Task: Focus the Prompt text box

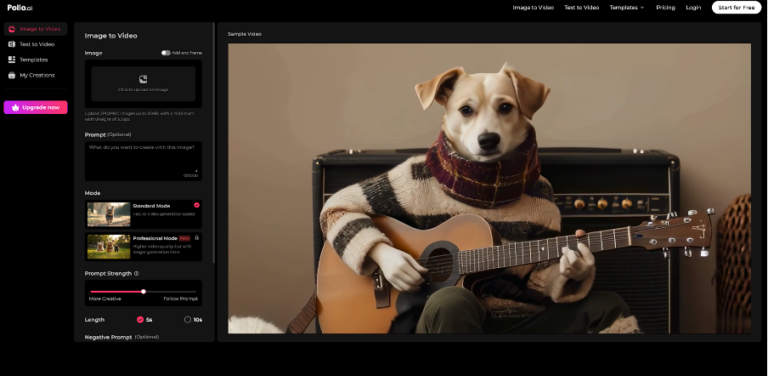Action: pos(143,161)
